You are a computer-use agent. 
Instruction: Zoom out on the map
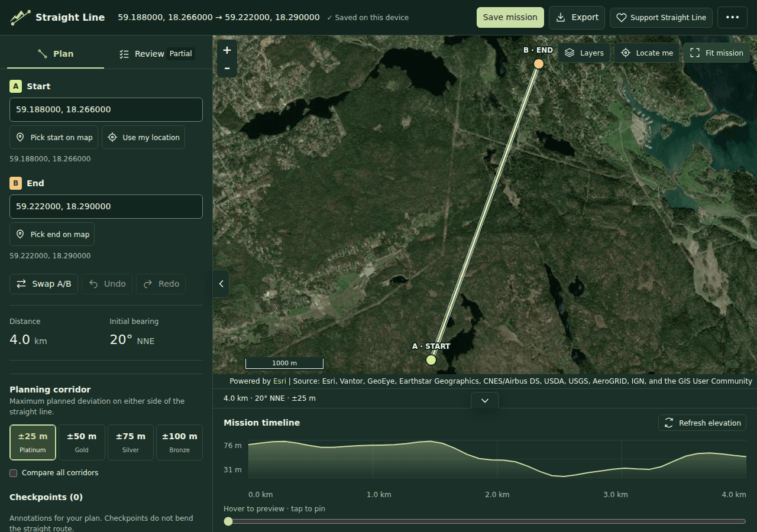tap(227, 69)
